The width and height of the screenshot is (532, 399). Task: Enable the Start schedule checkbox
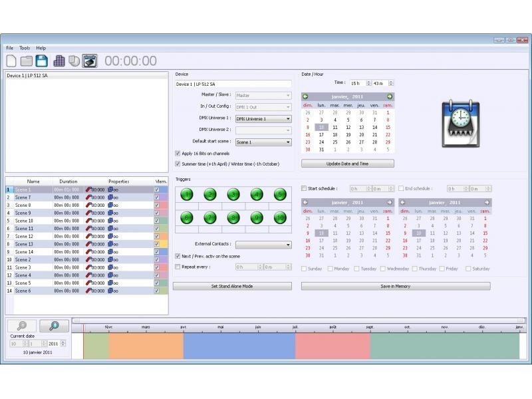[x=305, y=189]
